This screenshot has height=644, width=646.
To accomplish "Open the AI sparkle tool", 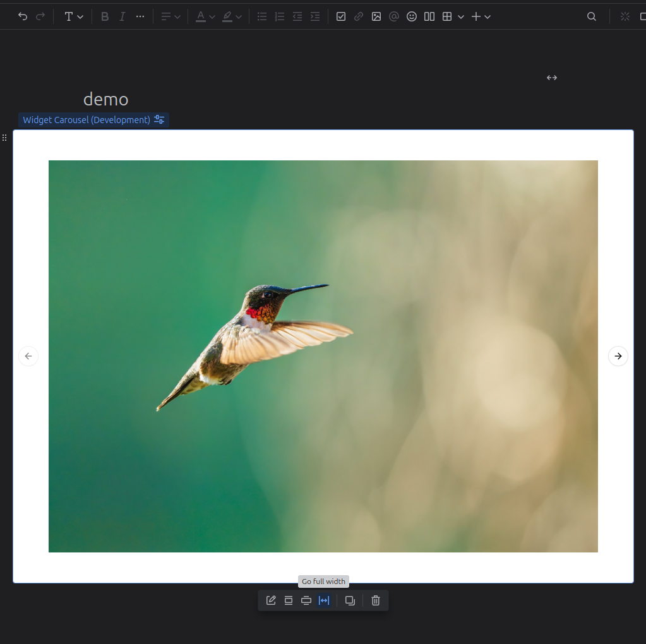I will pos(625,16).
